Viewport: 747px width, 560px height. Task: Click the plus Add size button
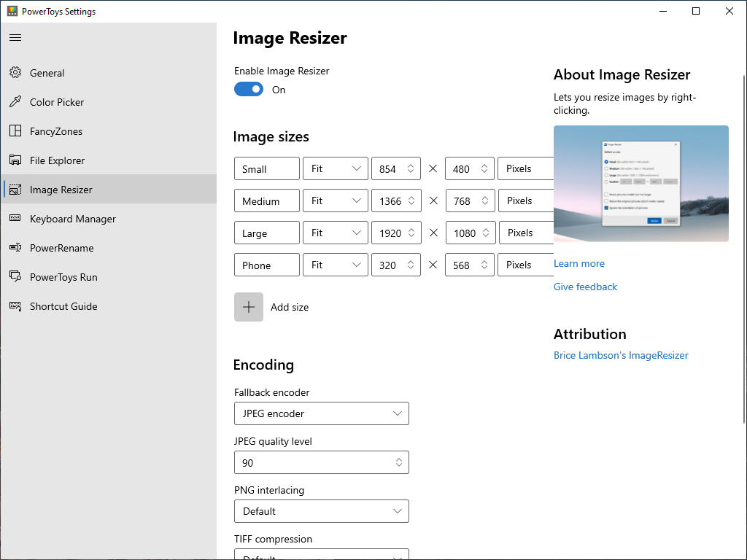click(249, 307)
